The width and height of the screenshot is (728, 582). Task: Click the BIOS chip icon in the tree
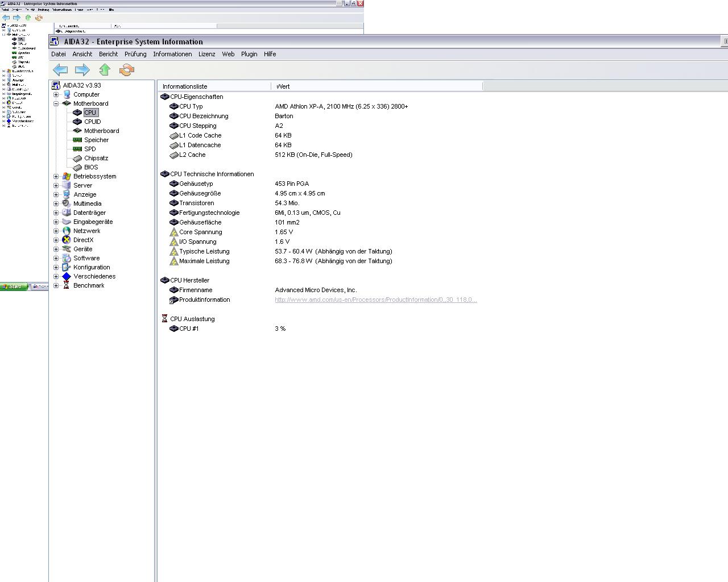tap(77, 167)
